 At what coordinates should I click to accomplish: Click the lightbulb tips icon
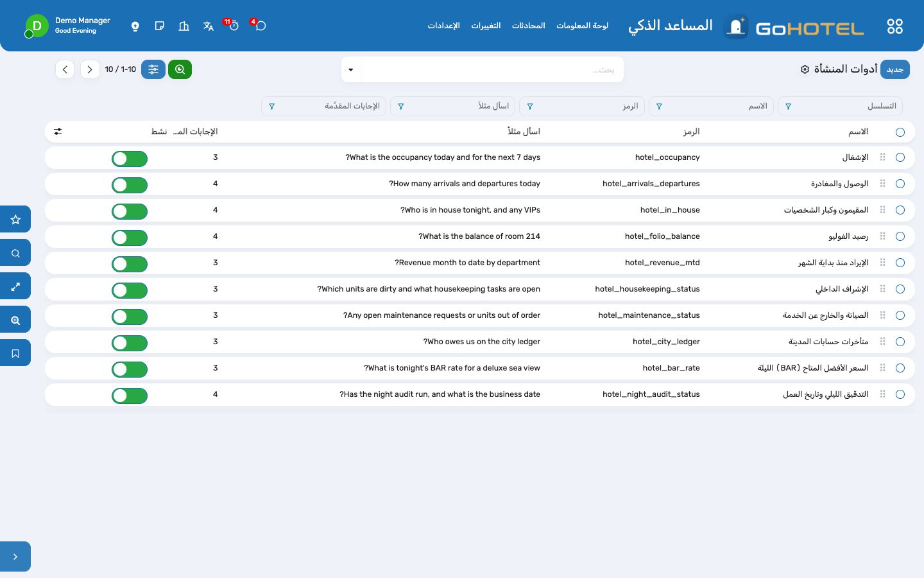pos(135,26)
